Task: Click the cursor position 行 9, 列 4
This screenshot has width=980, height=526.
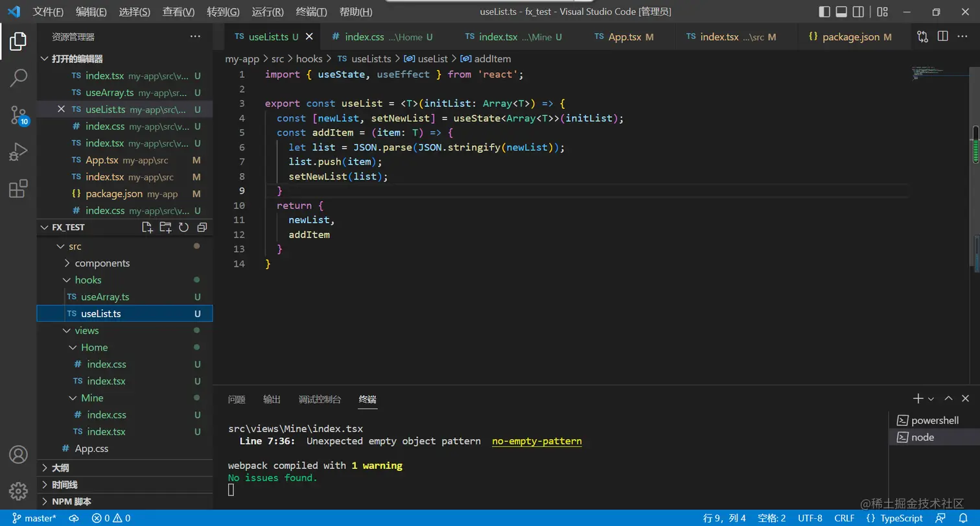Action: 725,518
